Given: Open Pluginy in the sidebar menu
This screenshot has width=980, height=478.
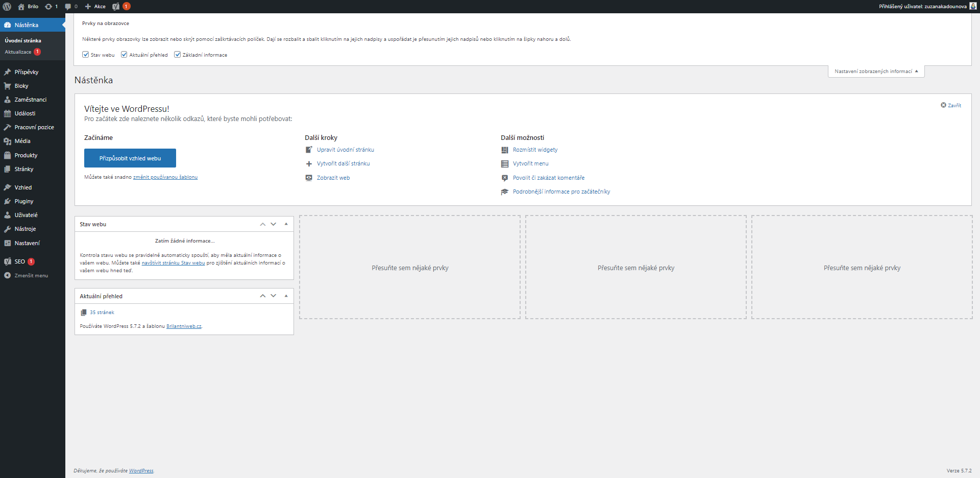Looking at the screenshot, I should (23, 201).
